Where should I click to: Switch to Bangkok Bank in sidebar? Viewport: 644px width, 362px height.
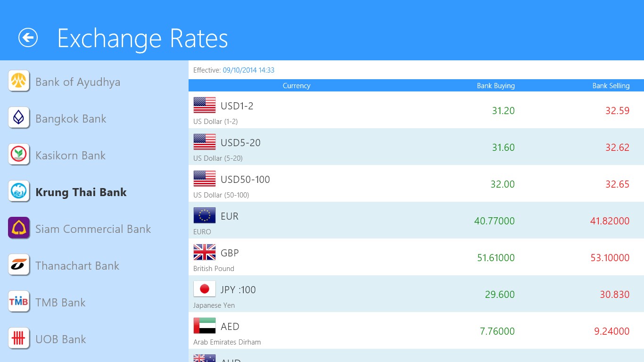(71, 119)
